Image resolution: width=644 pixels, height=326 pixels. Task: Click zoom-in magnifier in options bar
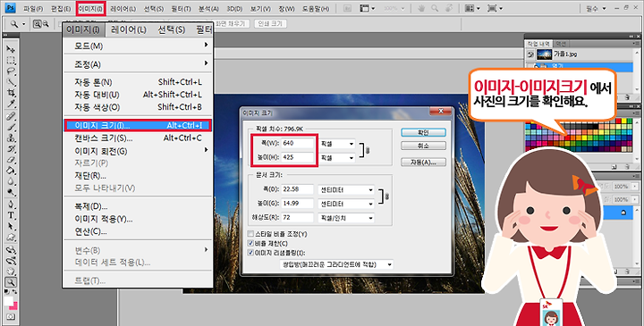pyautogui.click(x=37, y=24)
